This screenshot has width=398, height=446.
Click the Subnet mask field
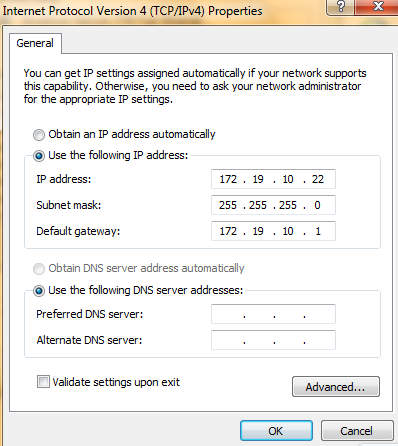[x=273, y=205]
